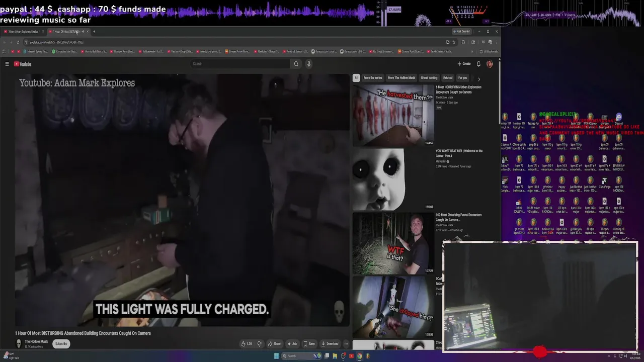This screenshot has width=644, height=362.
Task: Open 'WTF is that?' forest thumbnail
Action: click(x=393, y=243)
